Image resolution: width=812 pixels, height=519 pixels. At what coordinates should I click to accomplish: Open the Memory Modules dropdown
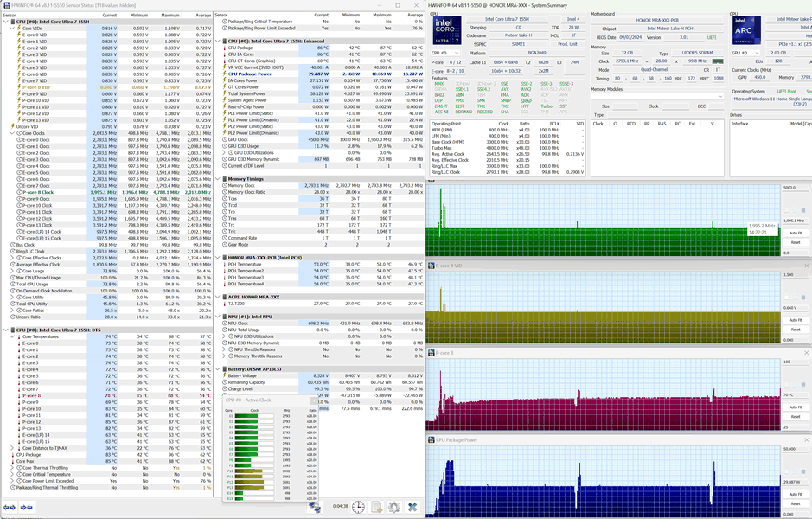[x=657, y=97]
